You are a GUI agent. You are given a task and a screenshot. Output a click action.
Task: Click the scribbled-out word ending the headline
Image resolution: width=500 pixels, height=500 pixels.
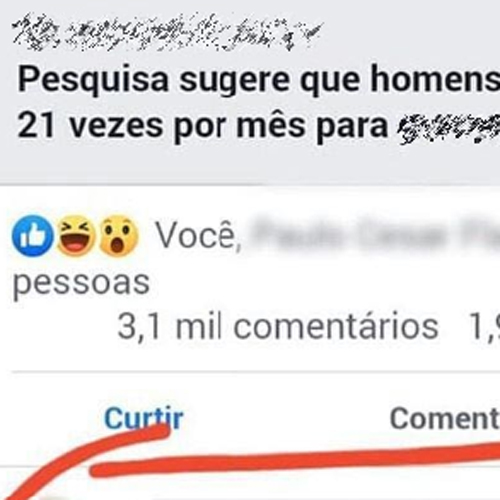(x=448, y=128)
